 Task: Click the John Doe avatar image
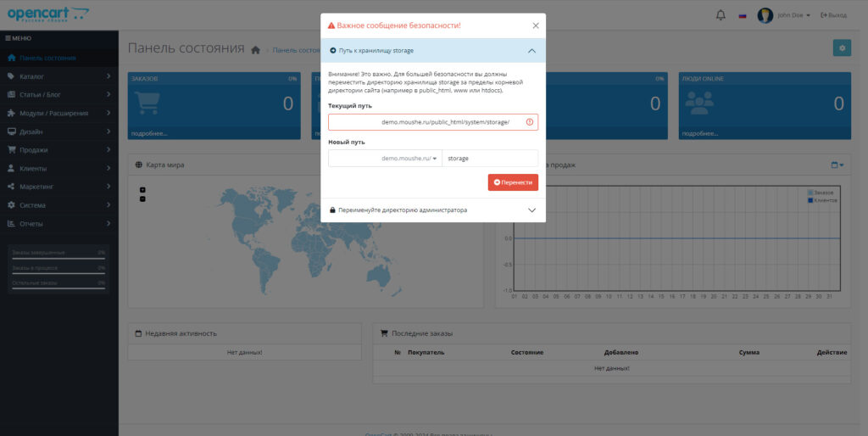(765, 15)
